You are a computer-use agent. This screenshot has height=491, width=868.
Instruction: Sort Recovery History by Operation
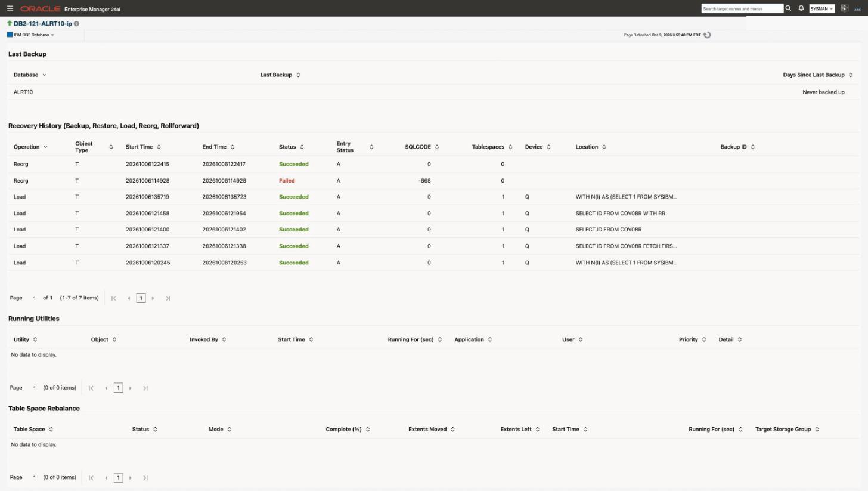tap(45, 147)
